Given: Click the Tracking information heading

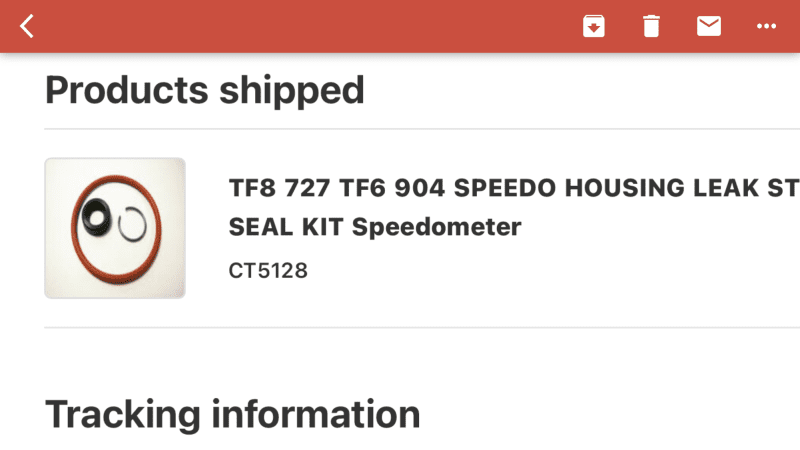Looking at the screenshot, I should click(x=233, y=414).
